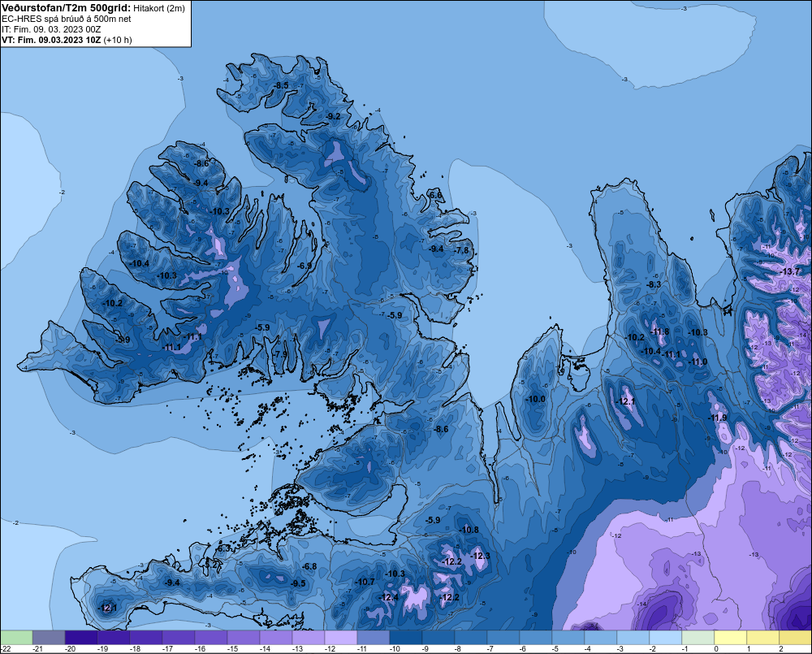Viewport: 812px width, 654px height.
Task: Click the -12.3 temperature value on the map
Action: [481, 556]
